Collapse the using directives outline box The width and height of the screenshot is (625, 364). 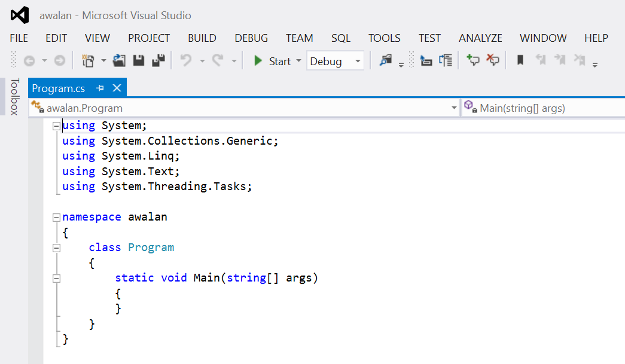56,126
